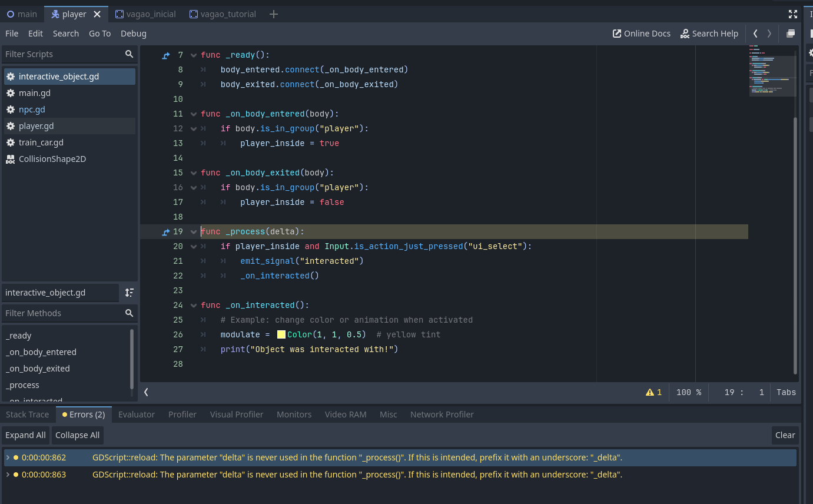Open the Debug menu
This screenshot has height=504, width=813.
[x=133, y=34]
